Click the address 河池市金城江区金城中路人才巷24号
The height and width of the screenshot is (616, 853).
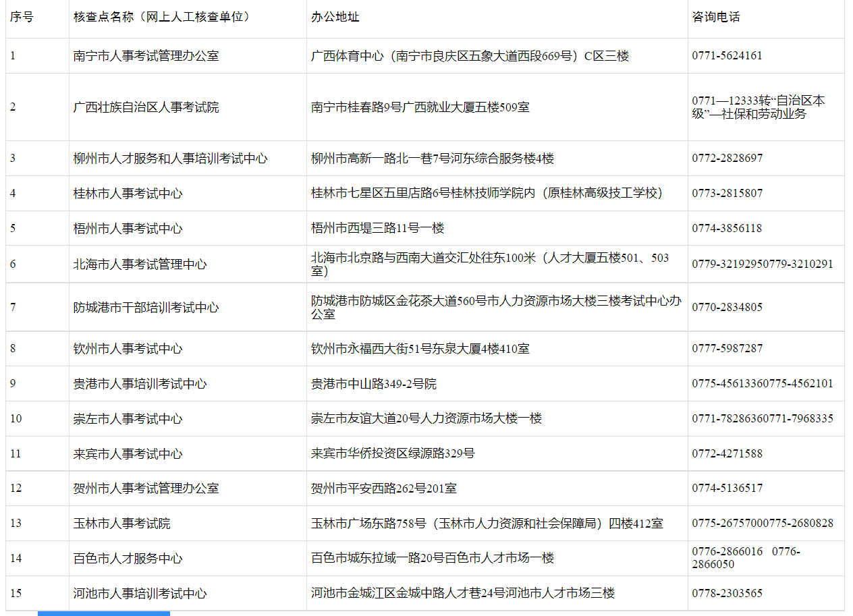click(x=463, y=594)
